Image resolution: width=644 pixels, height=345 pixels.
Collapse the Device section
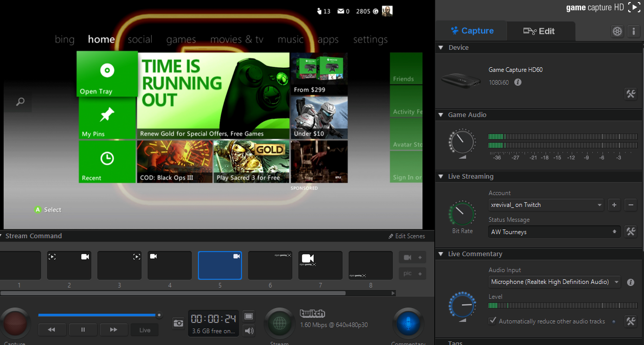440,47
